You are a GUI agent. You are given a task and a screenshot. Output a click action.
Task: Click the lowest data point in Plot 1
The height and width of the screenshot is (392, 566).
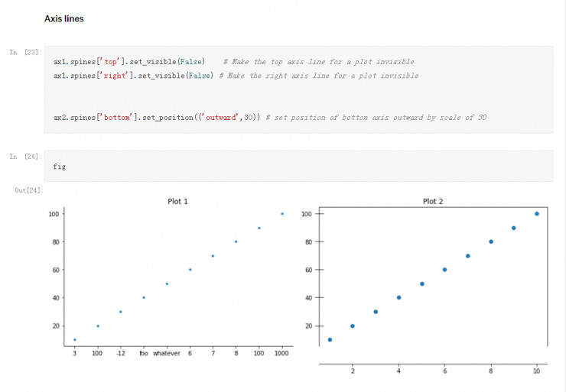(x=74, y=339)
